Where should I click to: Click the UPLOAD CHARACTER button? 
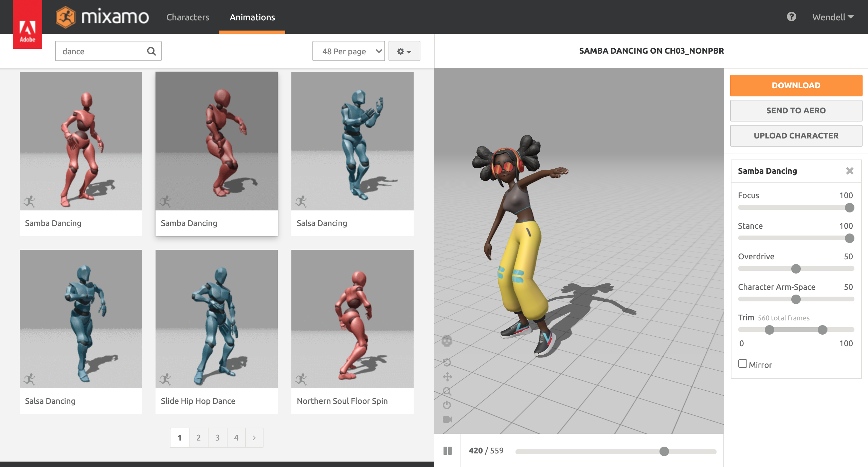pos(796,136)
